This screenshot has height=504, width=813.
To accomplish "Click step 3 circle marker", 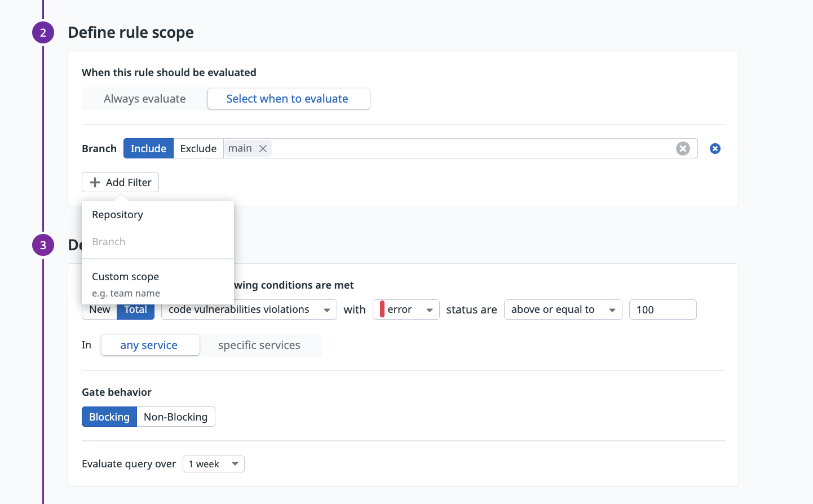I will [43, 245].
